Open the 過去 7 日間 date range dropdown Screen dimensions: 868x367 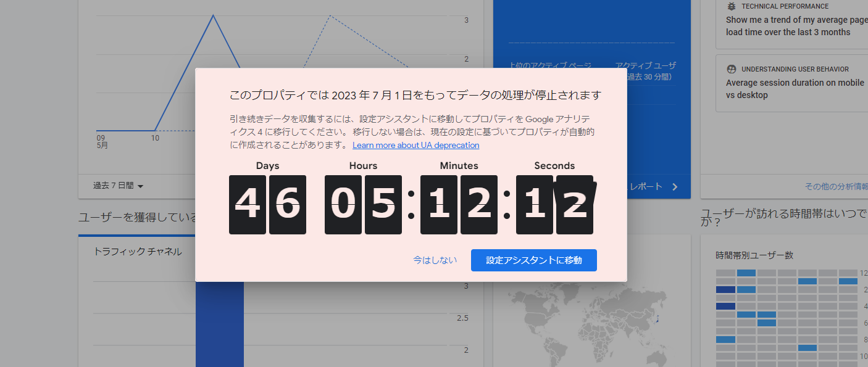[118, 186]
